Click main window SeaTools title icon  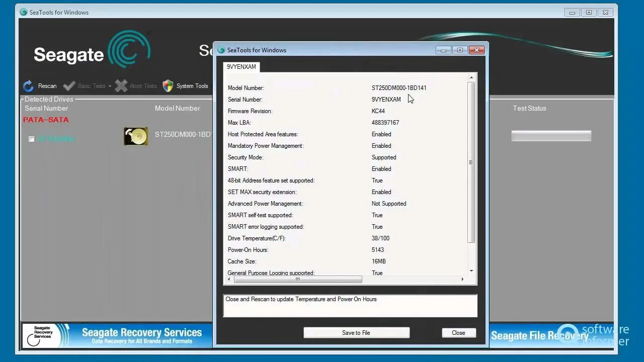(x=24, y=12)
